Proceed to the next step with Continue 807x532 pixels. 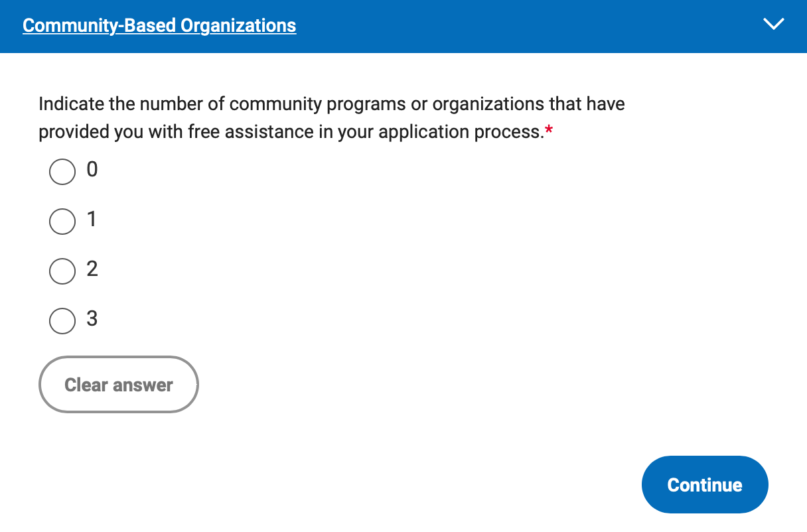point(705,484)
